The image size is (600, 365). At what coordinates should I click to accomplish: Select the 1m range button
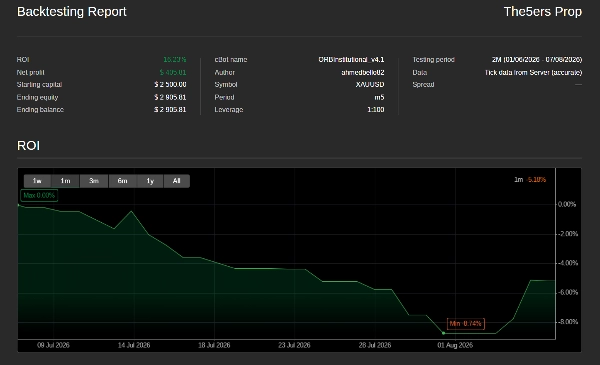tap(65, 181)
